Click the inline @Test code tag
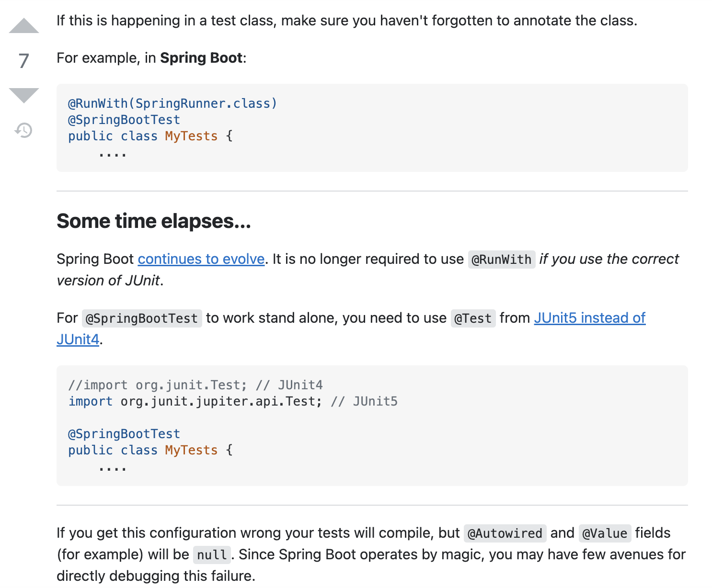This screenshot has width=712, height=588. point(473,318)
